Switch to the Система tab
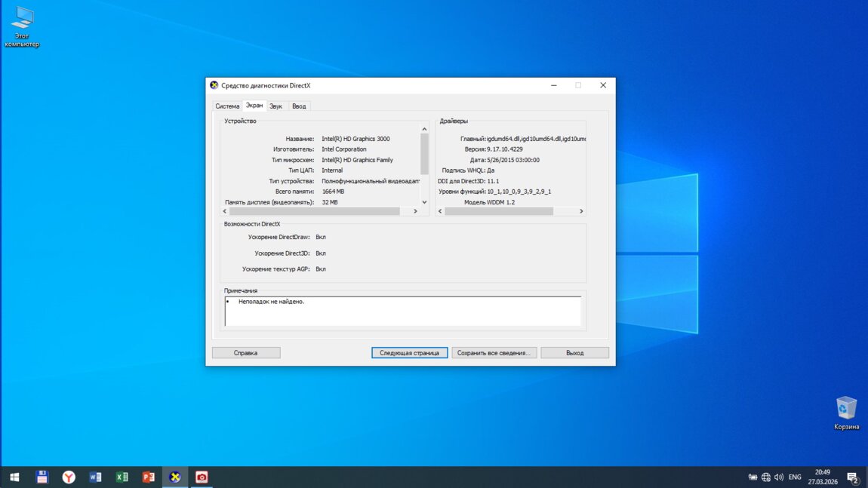 (x=226, y=106)
